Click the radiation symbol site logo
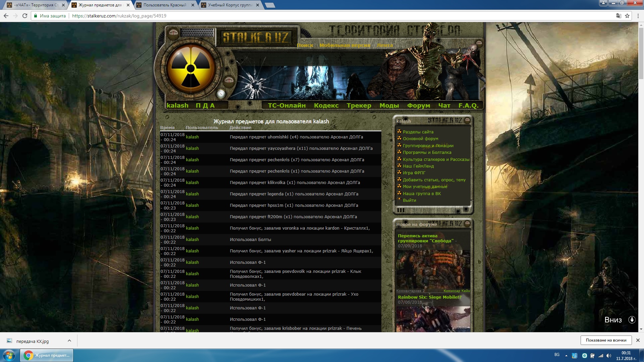The image size is (644, 362). [191, 69]
